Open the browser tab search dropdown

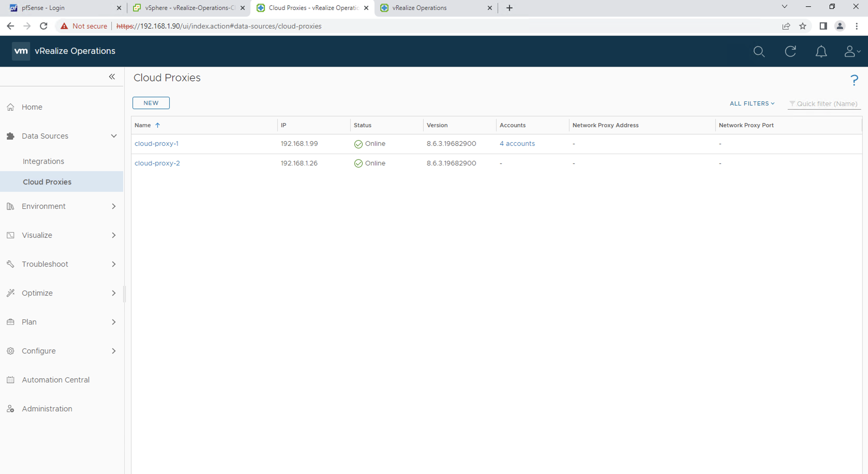784,7
